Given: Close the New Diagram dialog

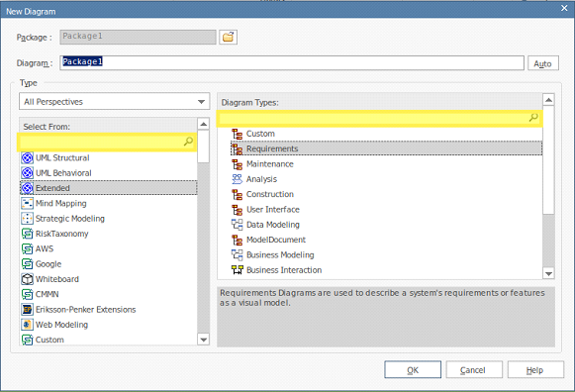Looking at the screenshot, I should click(x=564, y=8).
